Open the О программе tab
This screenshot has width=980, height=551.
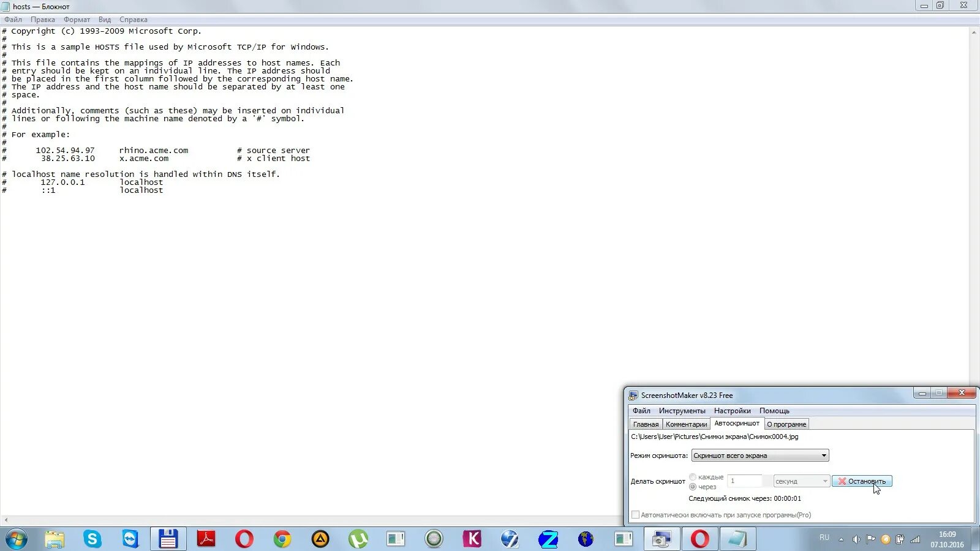pos(786,424)
